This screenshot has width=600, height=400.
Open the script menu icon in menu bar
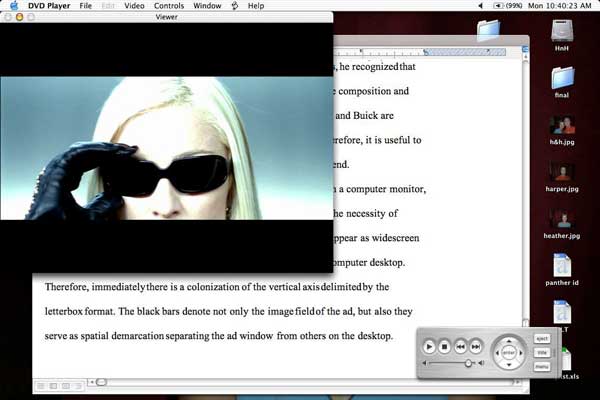coord(235,5)
